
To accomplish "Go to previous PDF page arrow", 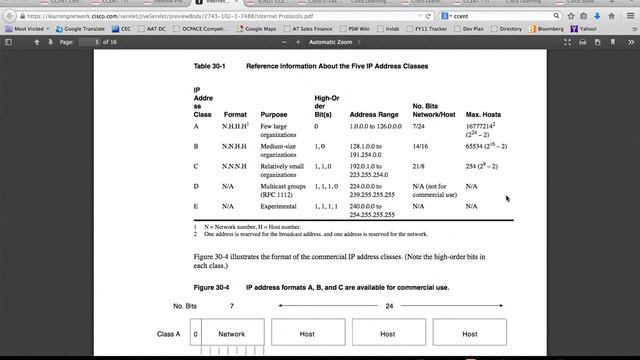I will [37, 42].
